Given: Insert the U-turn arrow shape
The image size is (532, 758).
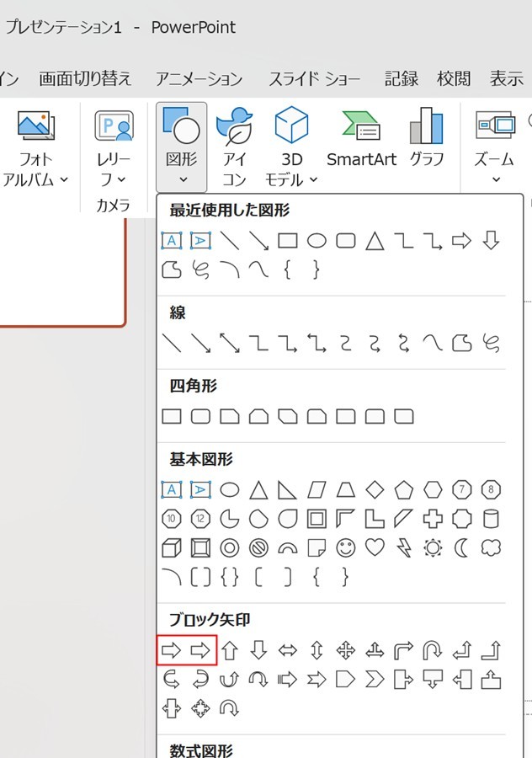Looking at the screenshot, I should 433,650.
